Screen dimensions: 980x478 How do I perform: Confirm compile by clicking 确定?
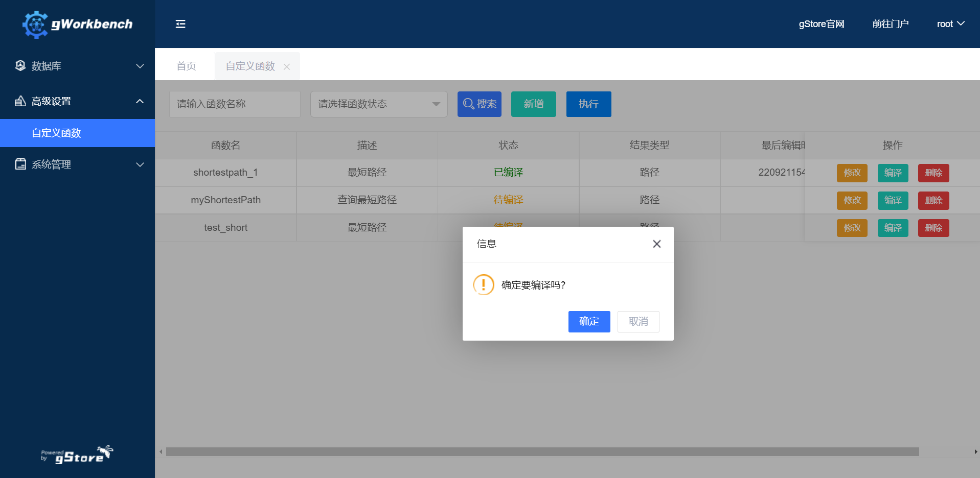click(589, 322)
